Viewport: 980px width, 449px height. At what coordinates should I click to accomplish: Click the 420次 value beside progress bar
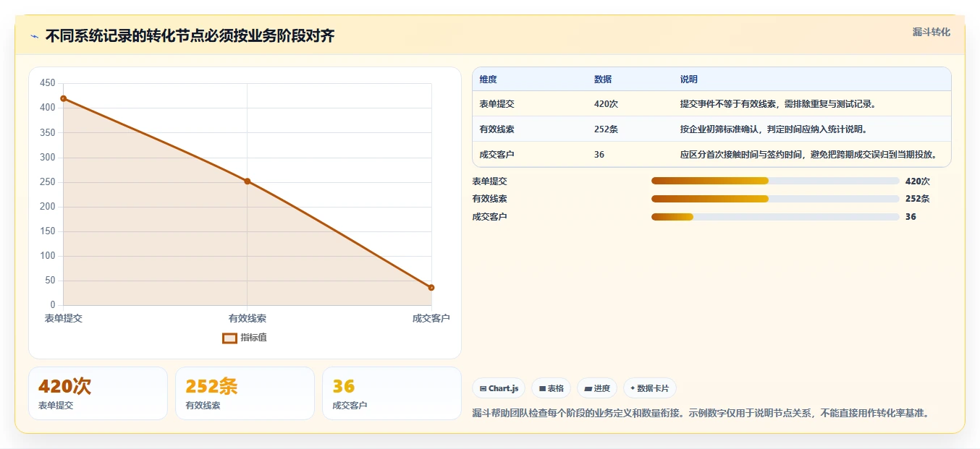click(x=918, y=181)
